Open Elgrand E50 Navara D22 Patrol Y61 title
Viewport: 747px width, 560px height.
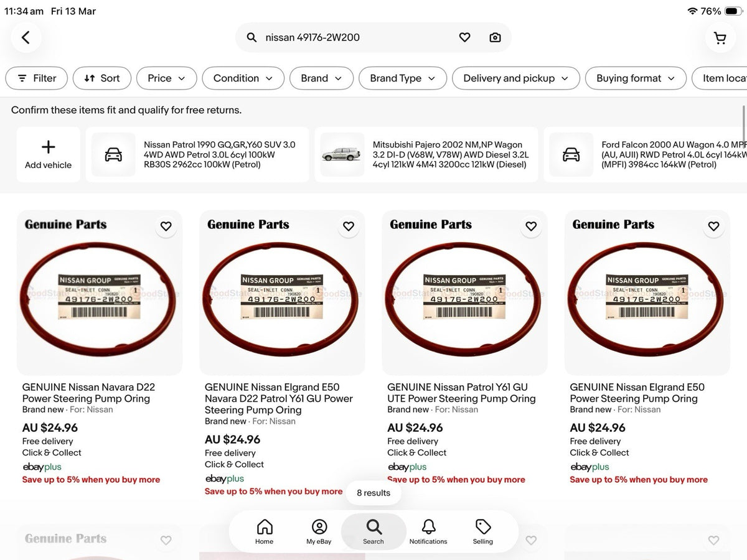(x=279, y=398)
